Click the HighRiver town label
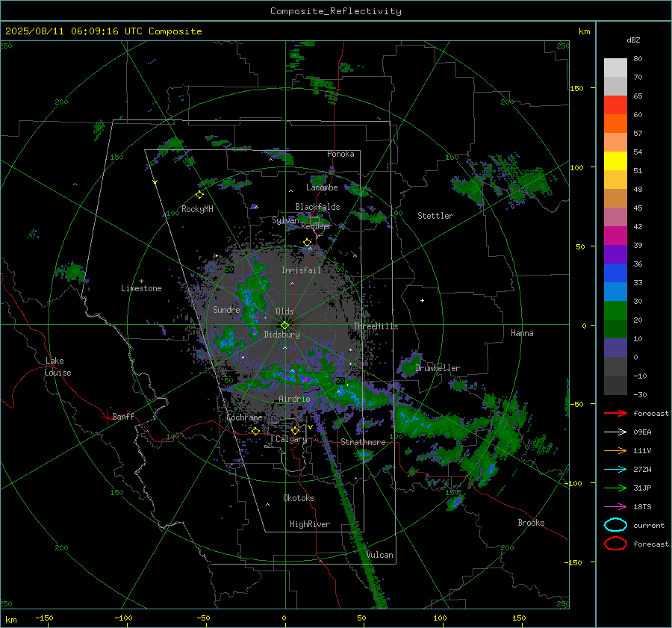This screenshot has height=628, width=672. [310, 524]
